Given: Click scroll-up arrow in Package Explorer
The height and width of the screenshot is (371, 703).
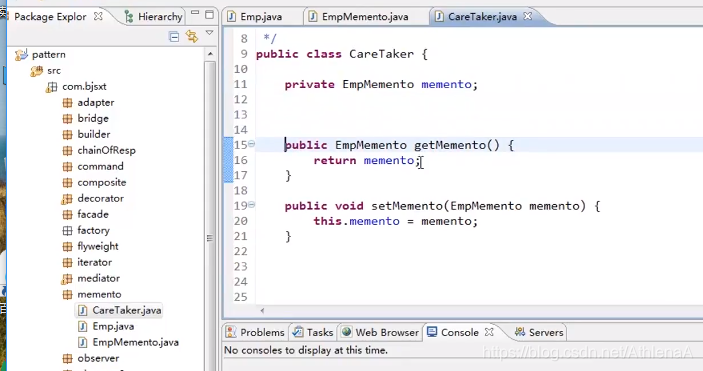Looking at the screenshot, I should click(210, 54).
